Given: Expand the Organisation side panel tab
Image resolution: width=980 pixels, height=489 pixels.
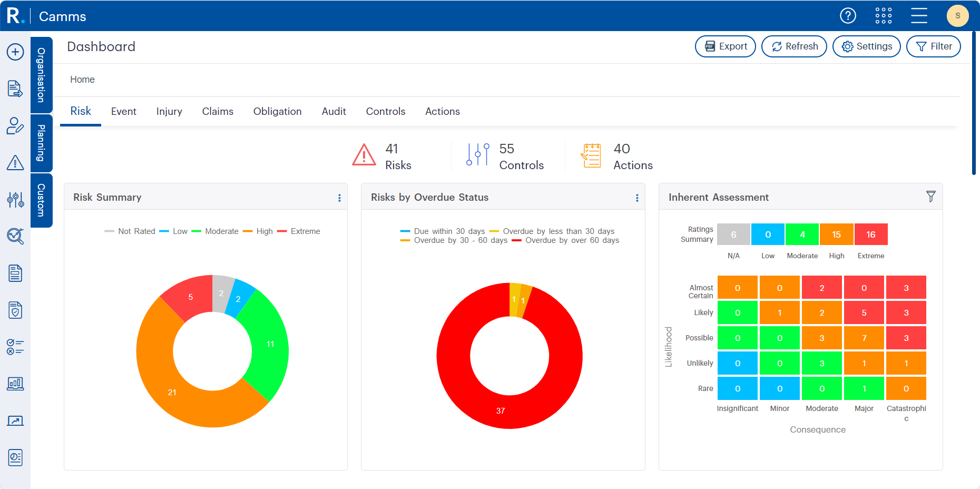Looking at the screenshot, I should point(41,75).
